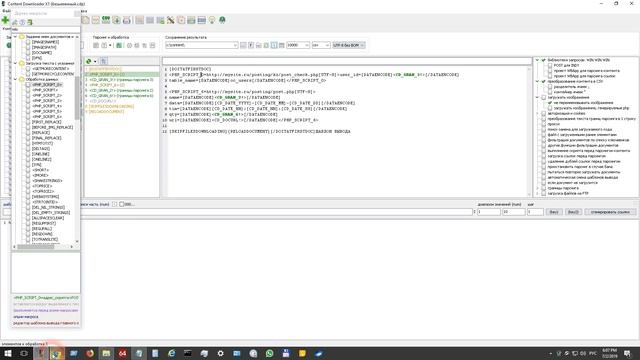This screenshot has width=640, height=360.
Task: Select <CD_GRAN_3> row in template list
Action: click(x=122, y=80)
